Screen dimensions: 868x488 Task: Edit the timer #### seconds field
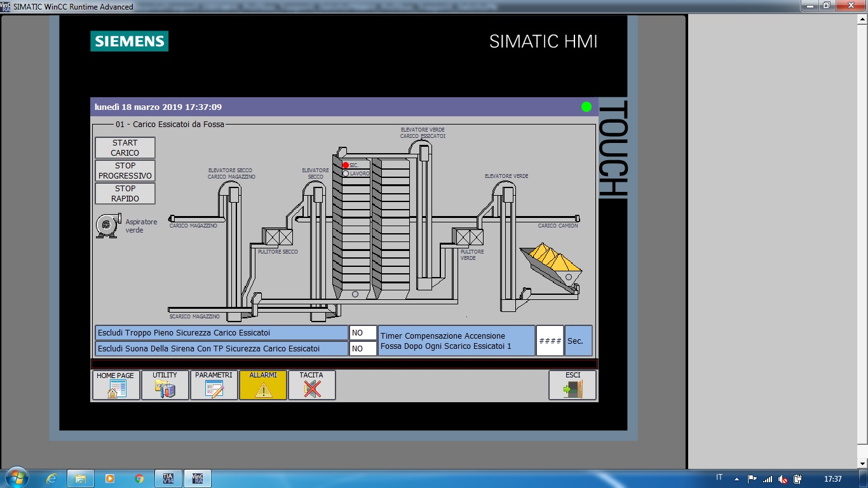pyautogui.click(x=550, y=341)
